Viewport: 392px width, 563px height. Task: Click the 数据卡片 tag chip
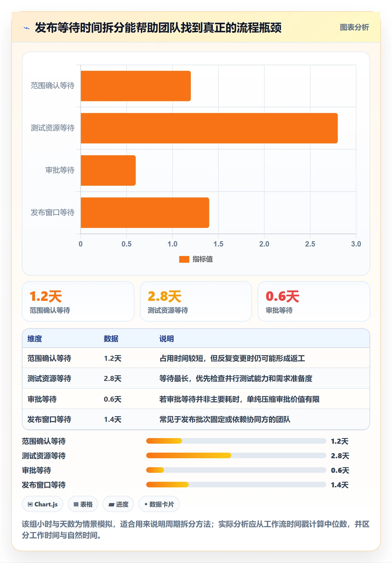click(x=159, y=504)
